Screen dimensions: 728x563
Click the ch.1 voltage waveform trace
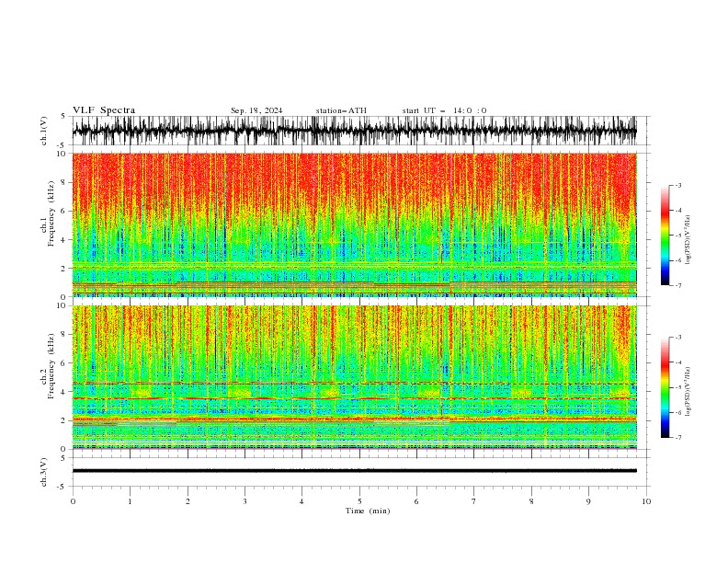click(x=354, y=131)
